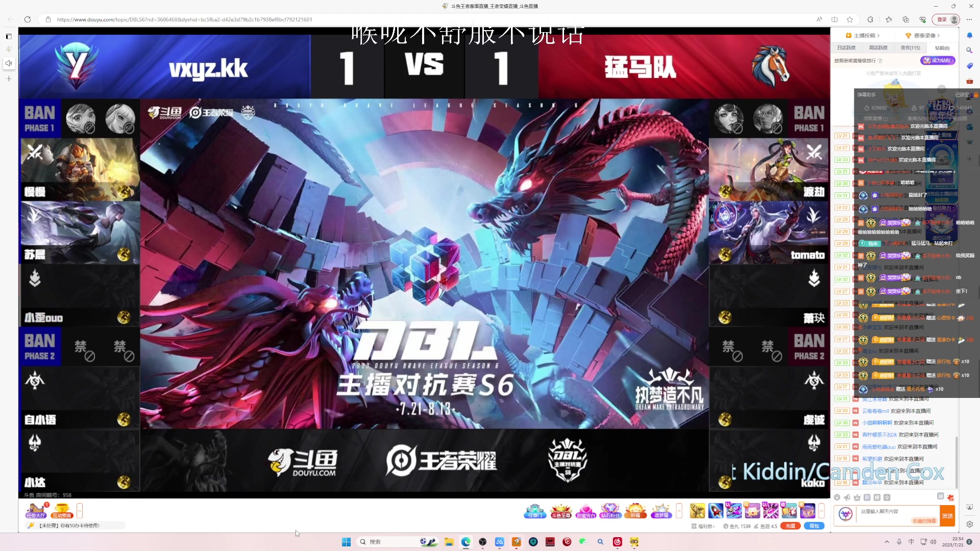Viewport: 980px width, 551px height.
Task: Open the 互动预言 interactive prediction icon
Action: click(62, 510)
